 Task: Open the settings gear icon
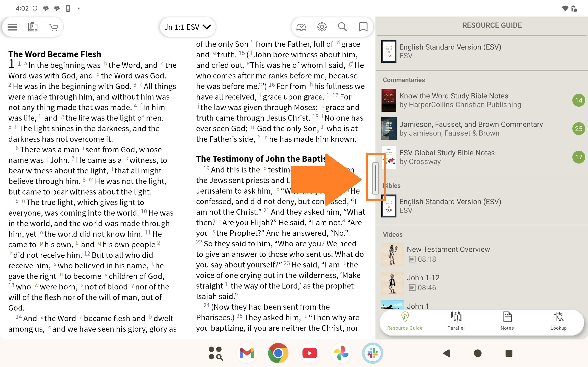point(322,27)
